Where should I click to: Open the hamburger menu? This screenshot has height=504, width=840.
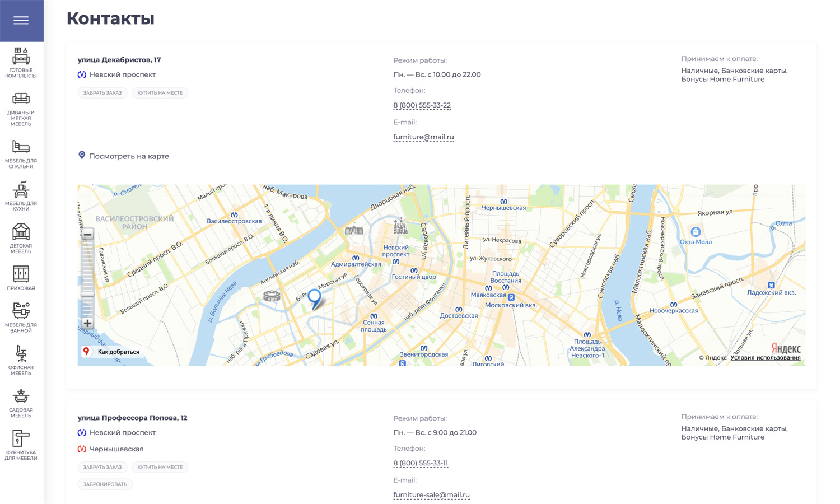coord(21,21)
